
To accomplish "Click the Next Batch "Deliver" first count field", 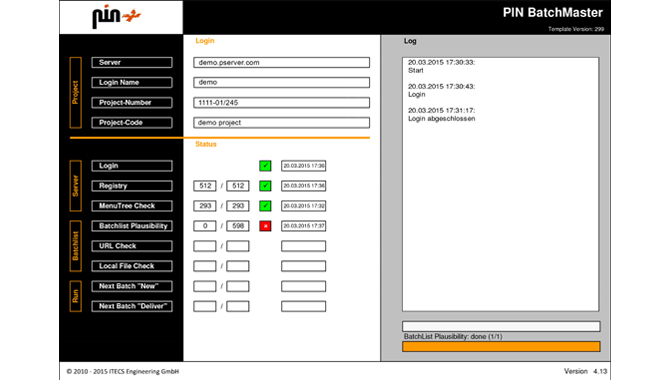I will coord(205,306).
